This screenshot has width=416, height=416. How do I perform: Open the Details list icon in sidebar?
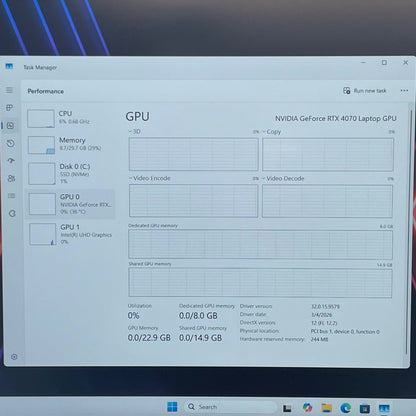pyautogui.click(x=12, y=196)
